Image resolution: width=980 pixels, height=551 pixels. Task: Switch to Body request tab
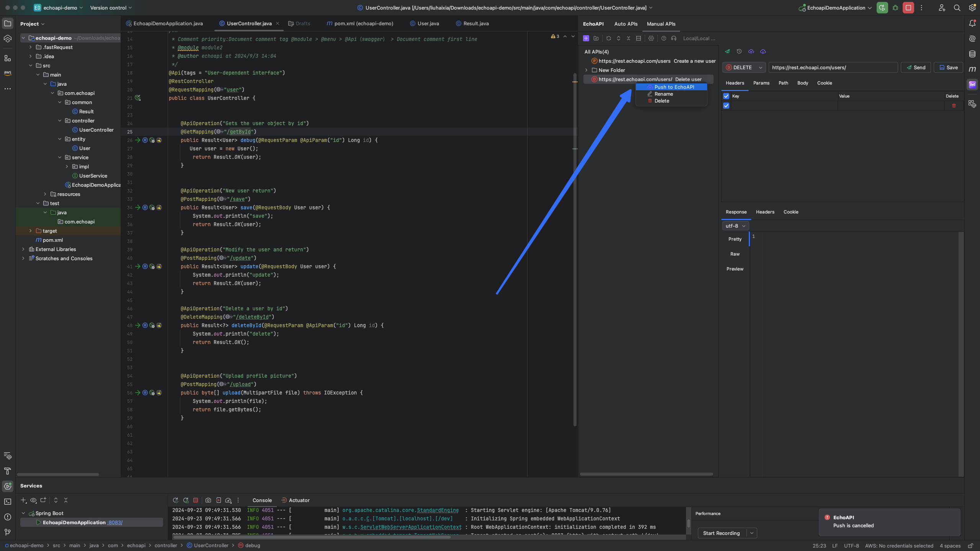[802, 83]
